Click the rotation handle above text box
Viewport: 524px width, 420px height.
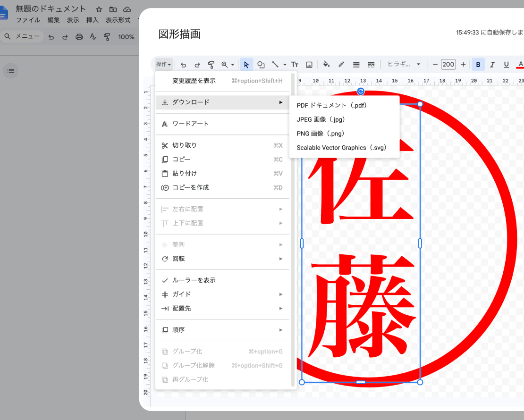coord(361,91)
